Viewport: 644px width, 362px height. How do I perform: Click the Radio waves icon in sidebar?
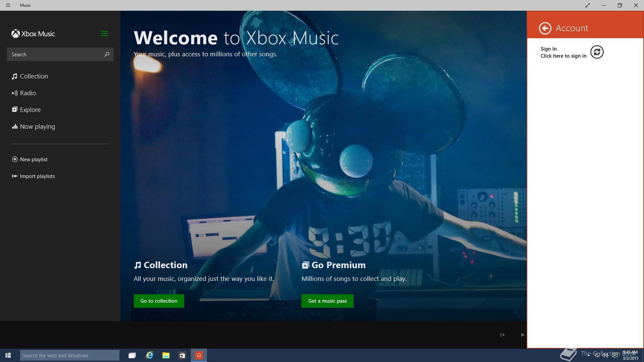[x=15, y=93]
